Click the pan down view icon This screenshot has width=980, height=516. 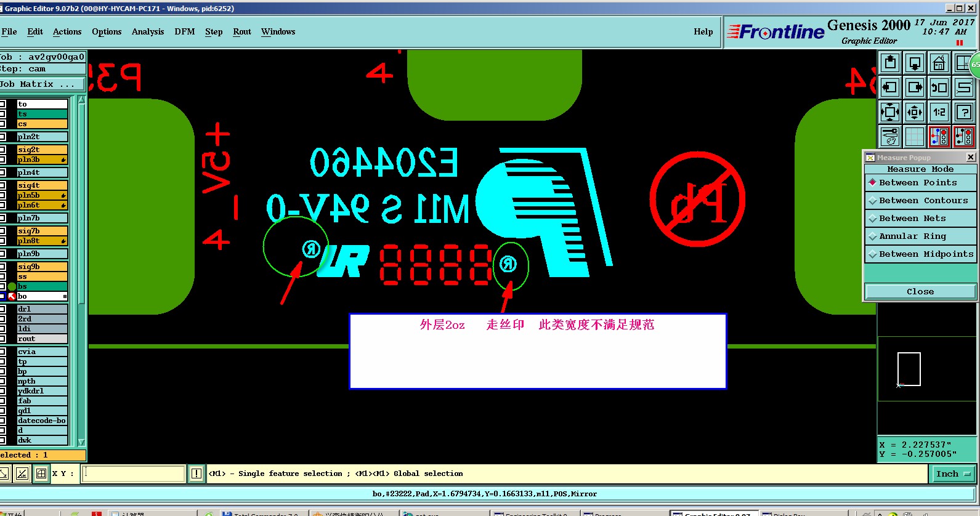[915, 63]
